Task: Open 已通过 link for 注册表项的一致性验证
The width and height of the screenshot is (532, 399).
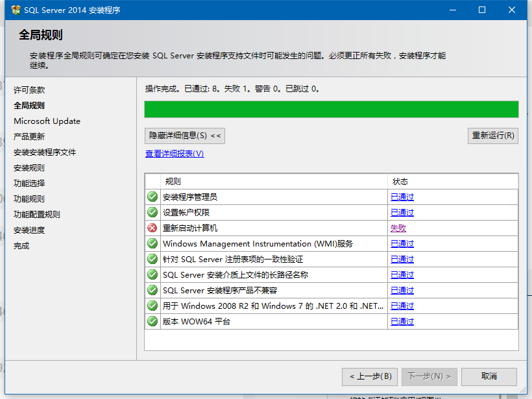Action: click(402, 260)
